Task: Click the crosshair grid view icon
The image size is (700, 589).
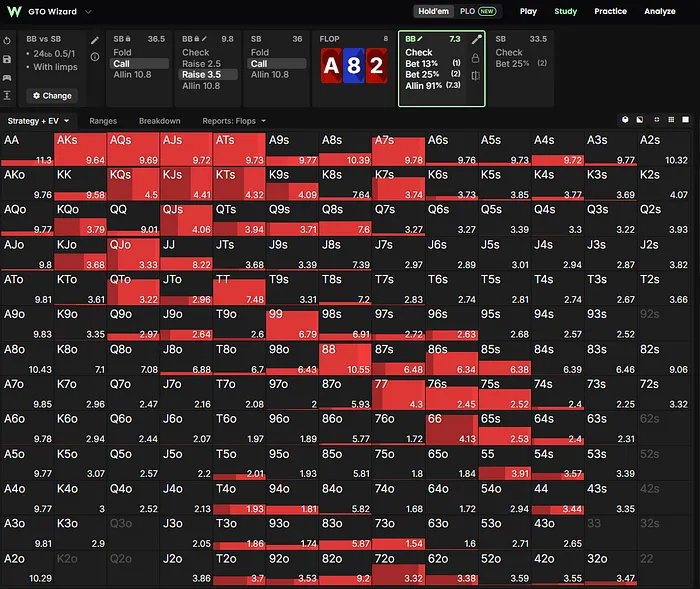Action: [656, 120]
